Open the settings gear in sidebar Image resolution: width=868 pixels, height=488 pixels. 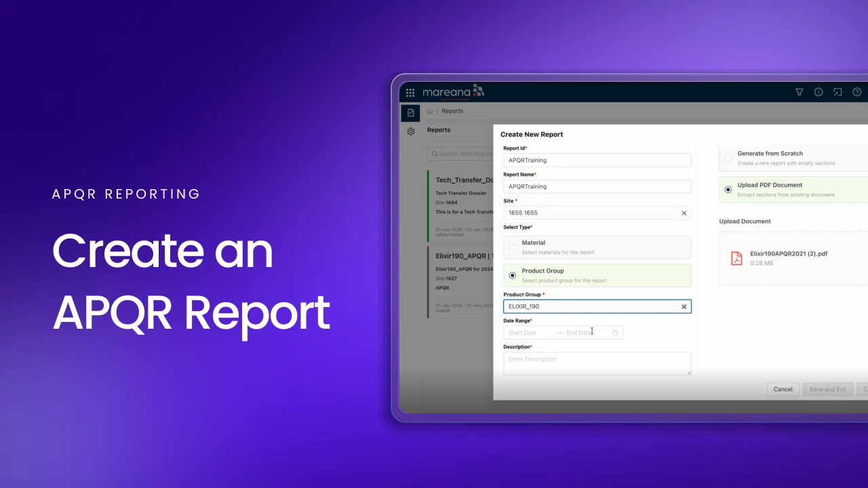[411, 131]
